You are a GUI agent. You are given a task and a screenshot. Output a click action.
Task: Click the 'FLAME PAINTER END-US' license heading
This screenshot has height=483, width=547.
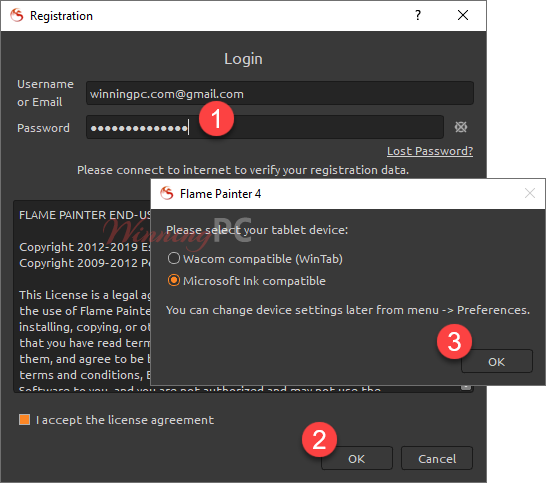(85, 215)
